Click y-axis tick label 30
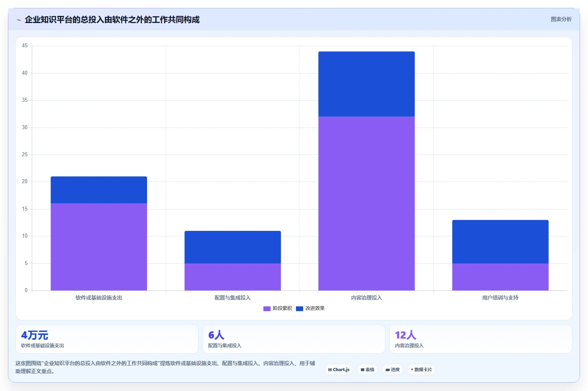 coord(25,128)
